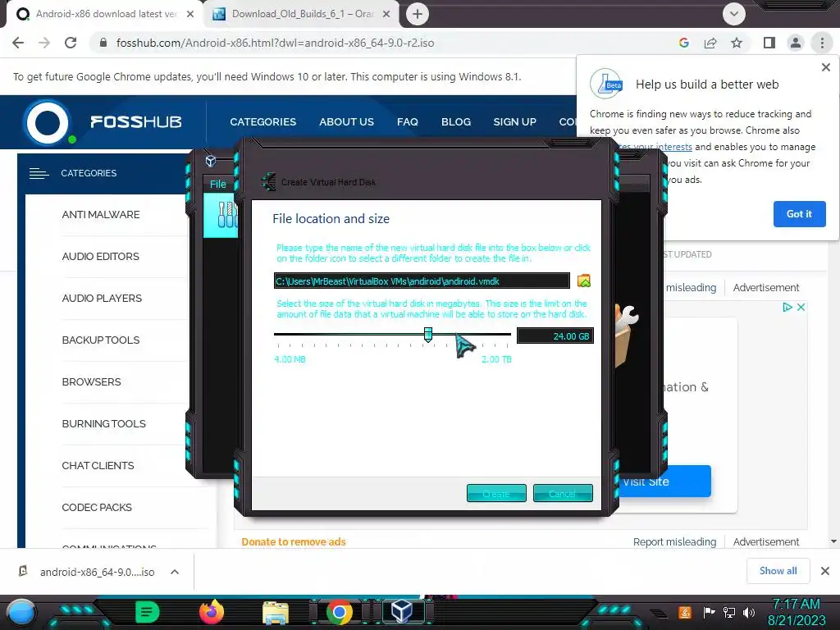
Task: Open the BROWSERS category
Action: (x=92, y=381)
